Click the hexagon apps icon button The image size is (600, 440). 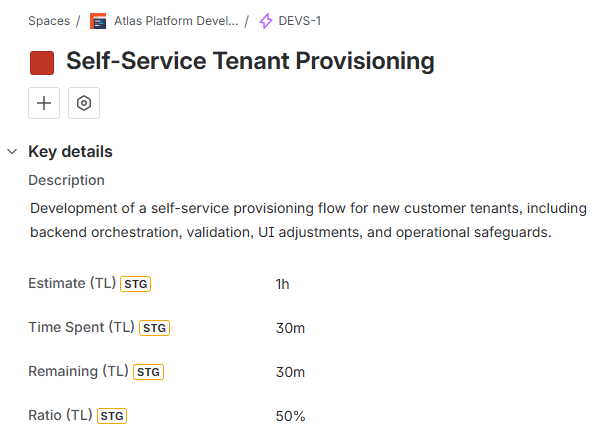click(84, 103)
